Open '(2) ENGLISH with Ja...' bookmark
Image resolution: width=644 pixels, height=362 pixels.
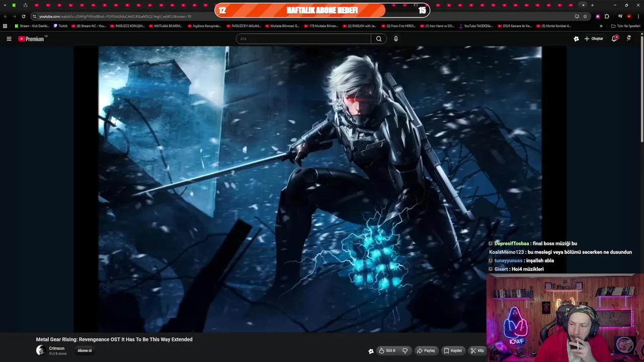click(x=359, y=26)
